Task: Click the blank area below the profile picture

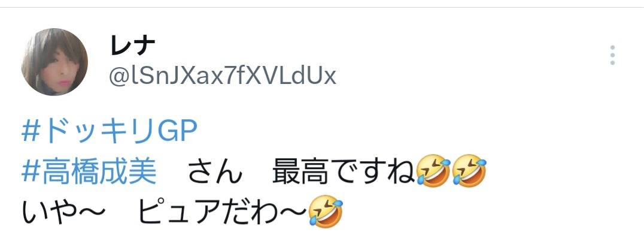Action: (x=54, y=108)
